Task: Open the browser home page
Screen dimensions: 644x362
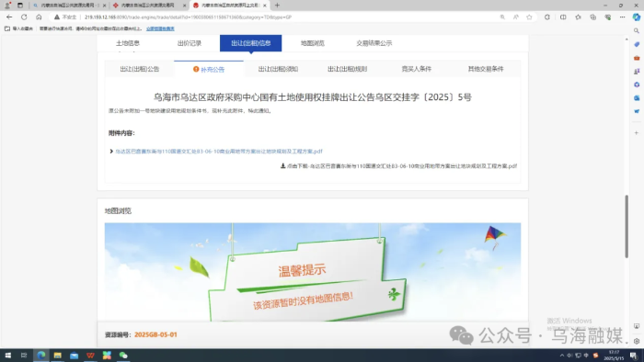Action: point(39,17)
